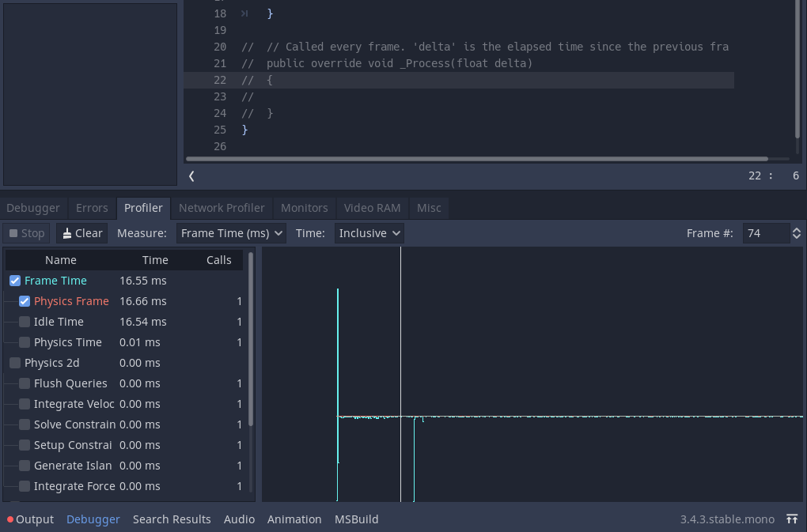Viewport: 807px width, 532px height.
Task: Click the Frame # input field
Action: pos(764,233)
